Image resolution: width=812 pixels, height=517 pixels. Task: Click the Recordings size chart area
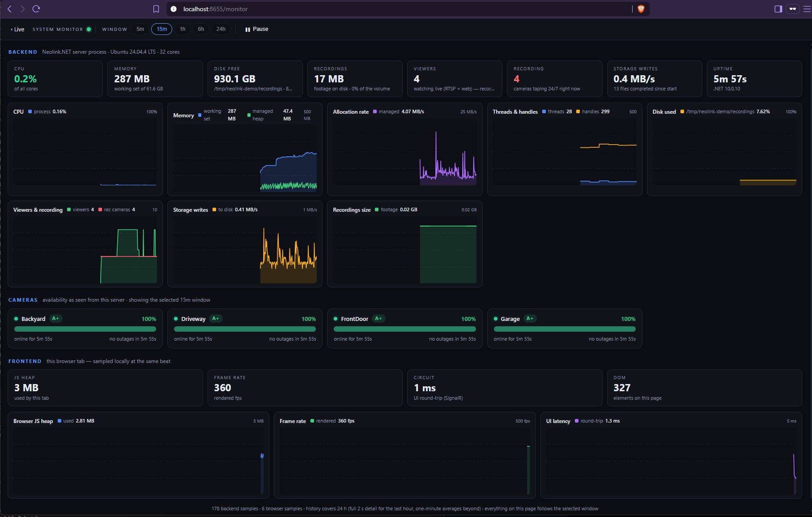pyautogui.click(x=405, y=250)
